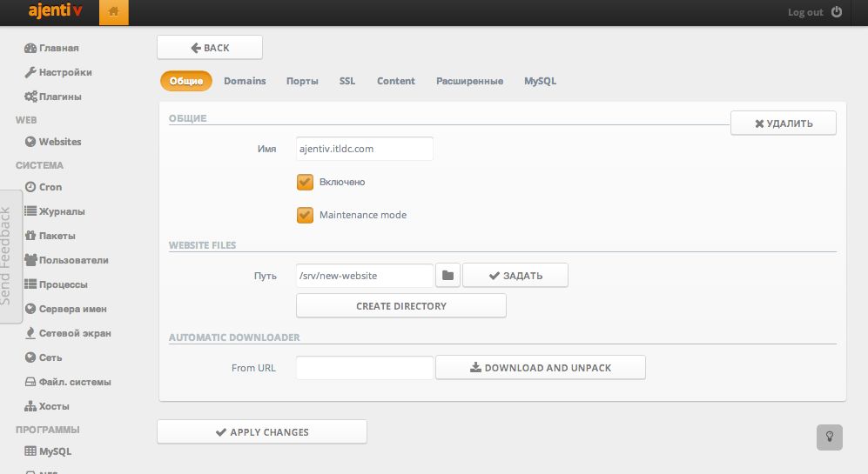Open Процессы in the sidebar

56,284
